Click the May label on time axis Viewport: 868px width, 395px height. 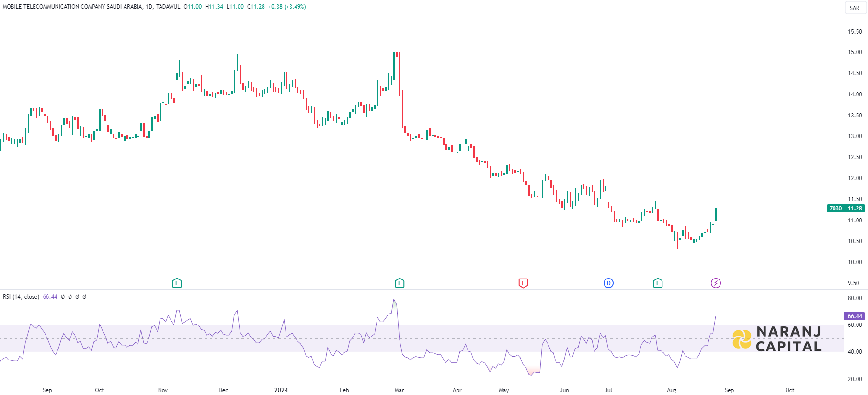tap(503, 390)
